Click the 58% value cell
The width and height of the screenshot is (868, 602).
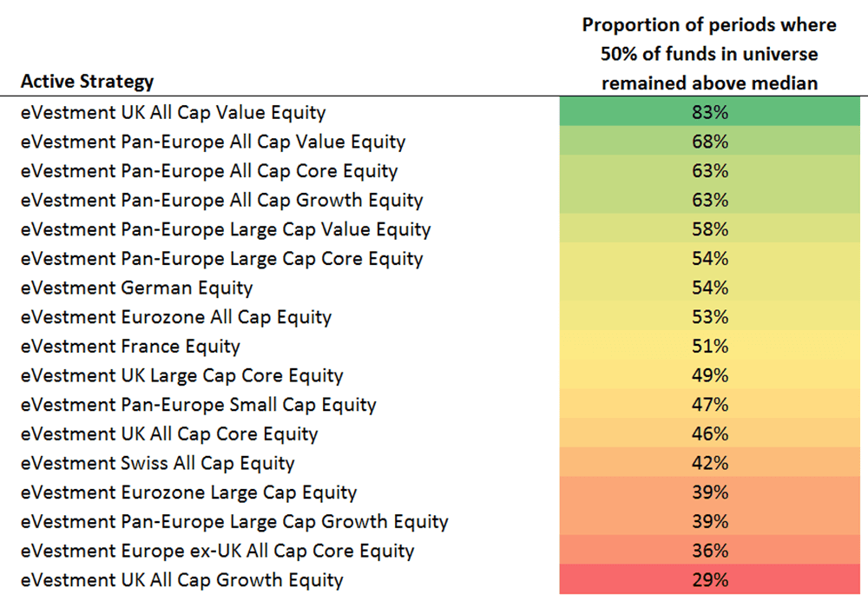[x=709, y=229]
